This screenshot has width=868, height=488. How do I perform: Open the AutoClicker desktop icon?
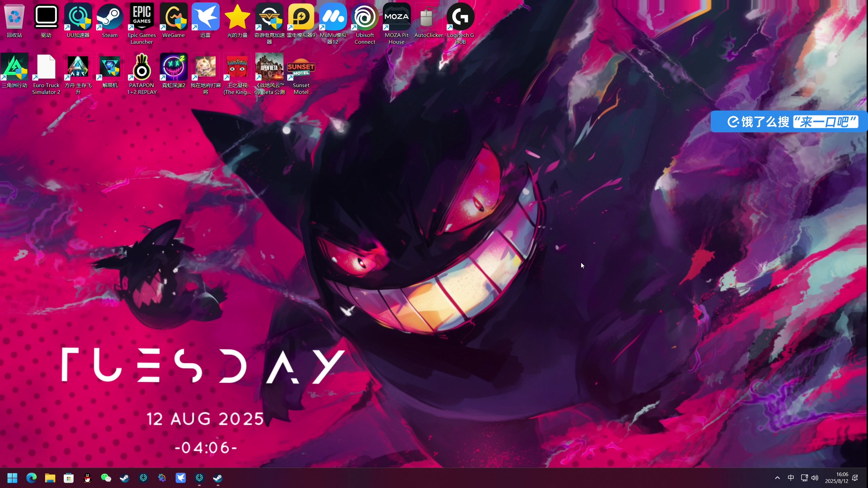click(x=429, y=21)
